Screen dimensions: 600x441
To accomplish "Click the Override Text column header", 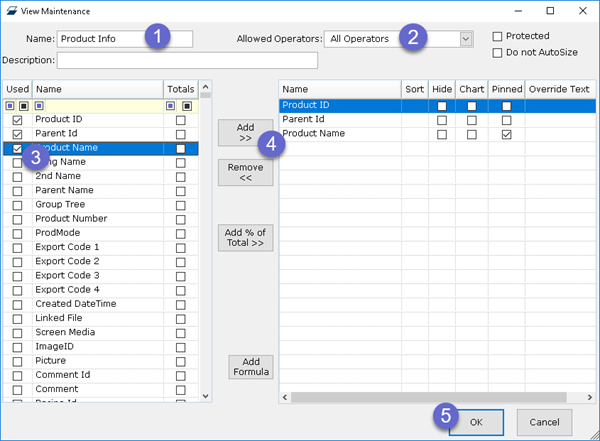I will [x=560, y=89].
